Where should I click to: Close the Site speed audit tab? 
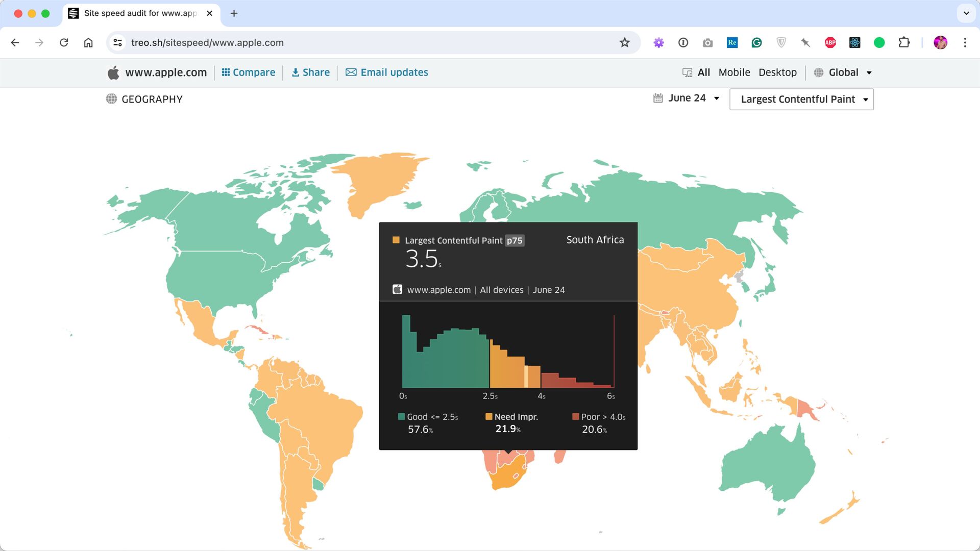coord(209,13)
